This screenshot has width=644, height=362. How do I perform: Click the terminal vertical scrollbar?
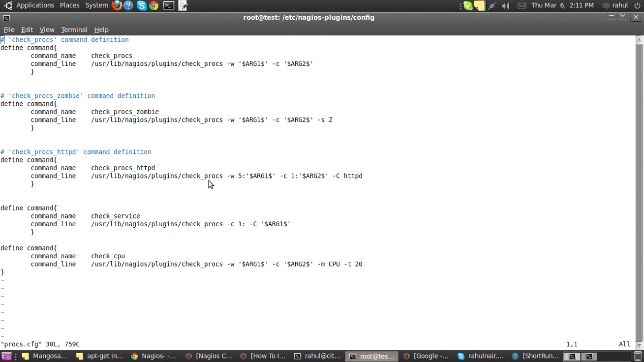[x=639, y=192]
